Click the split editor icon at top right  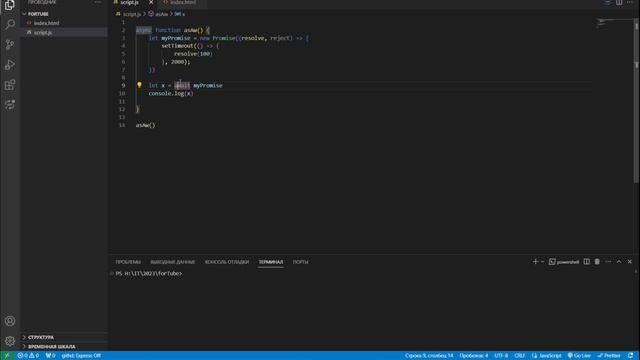(619, 2)
